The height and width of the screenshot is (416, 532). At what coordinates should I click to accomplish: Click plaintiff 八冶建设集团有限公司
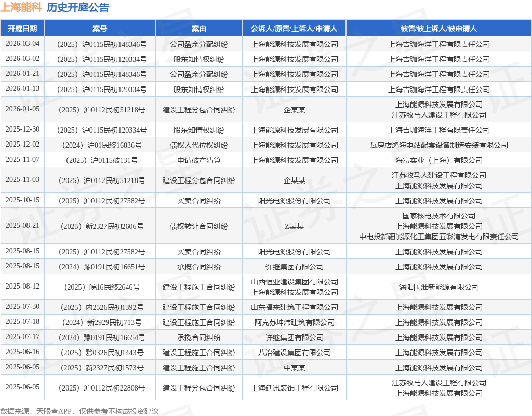(x=294, y=353)
